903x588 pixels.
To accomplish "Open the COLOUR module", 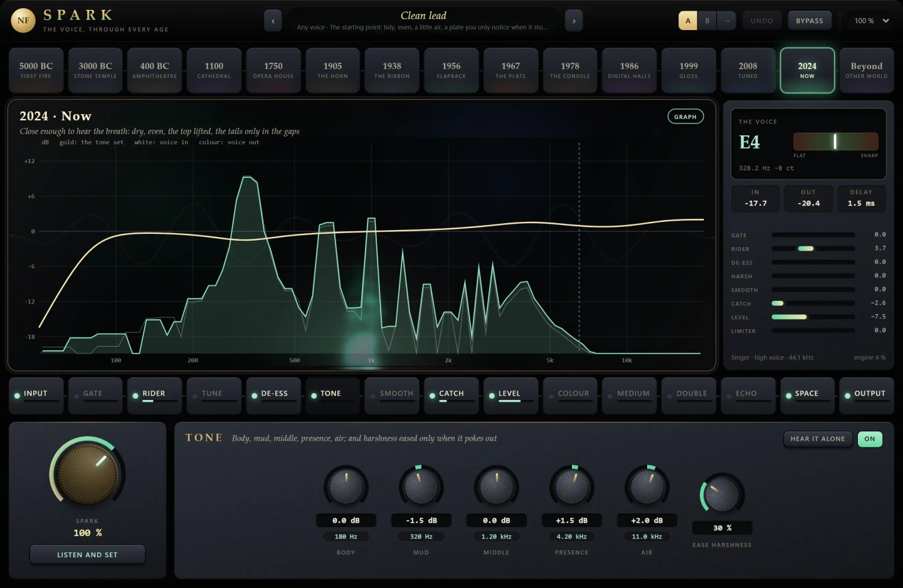I will [x=570, y=395].
